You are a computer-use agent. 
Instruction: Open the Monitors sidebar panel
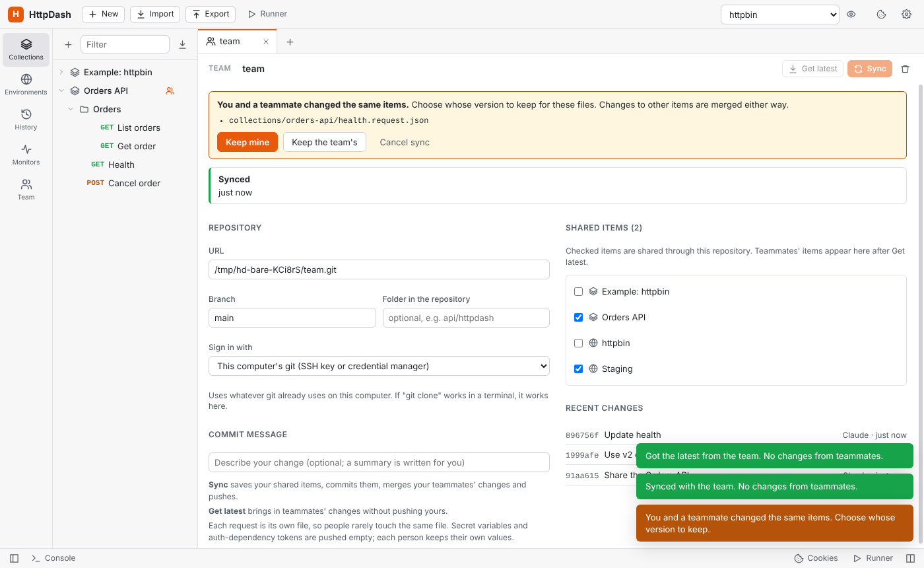coord(26,155)
